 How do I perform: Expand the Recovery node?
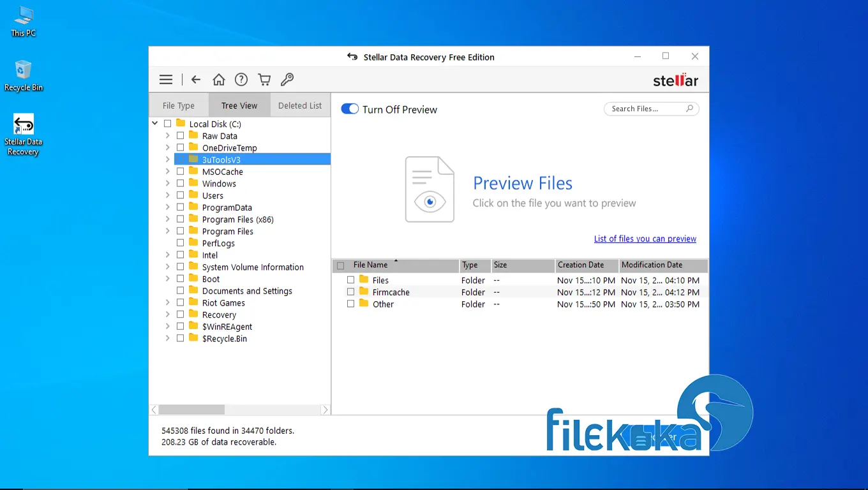pos(167,315)
